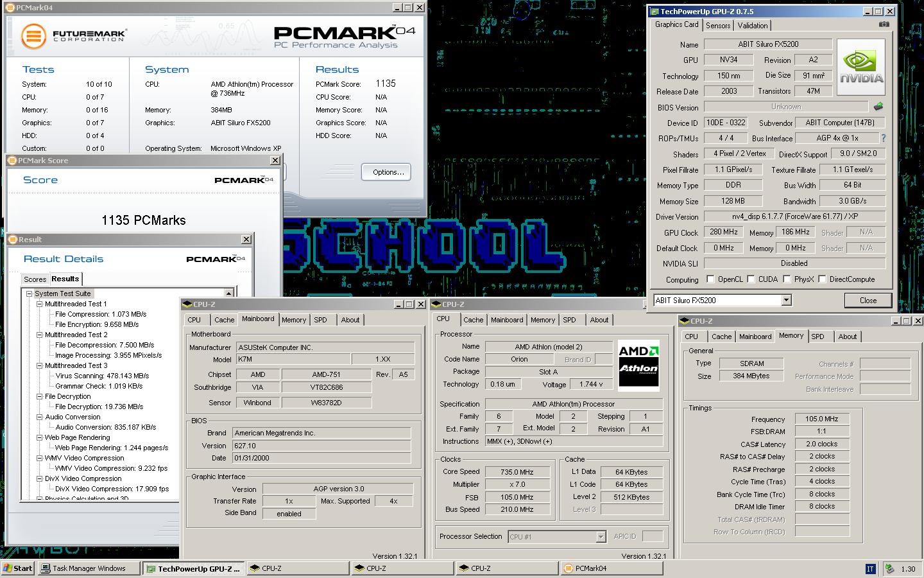This screenshot has height=578, width=924.
Task: Click the Driver Version field in GPU-Z
Action: click(794, 216)
